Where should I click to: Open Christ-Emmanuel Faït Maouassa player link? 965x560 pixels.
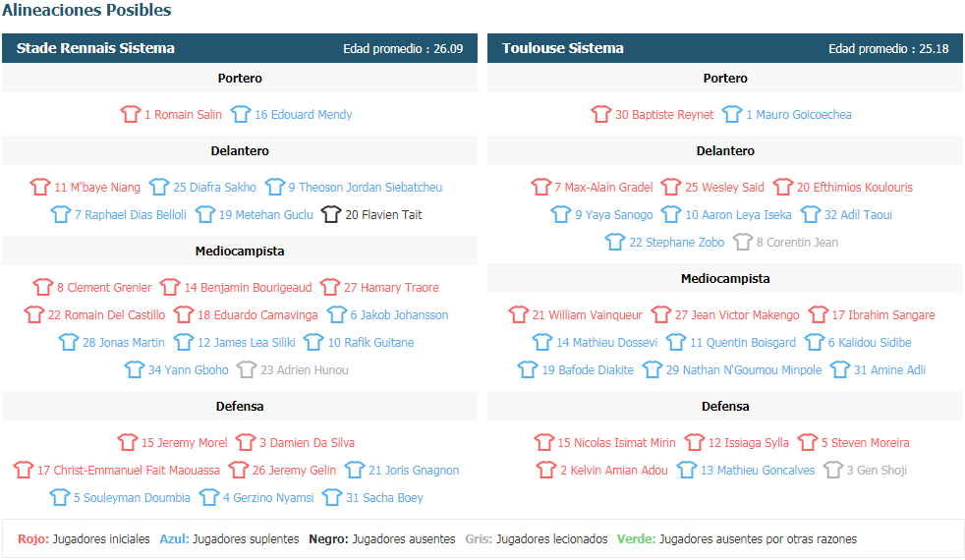(x=129, y=471)
